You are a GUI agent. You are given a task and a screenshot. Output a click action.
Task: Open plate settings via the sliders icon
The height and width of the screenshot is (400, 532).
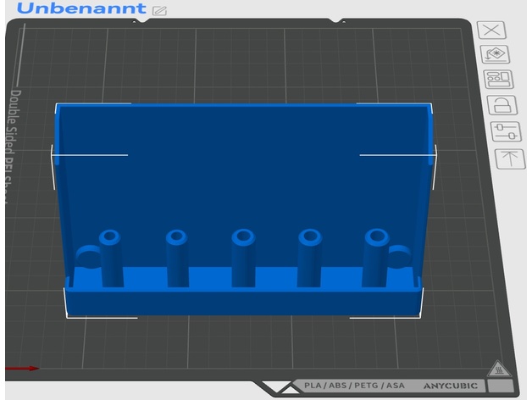(505, 132)
